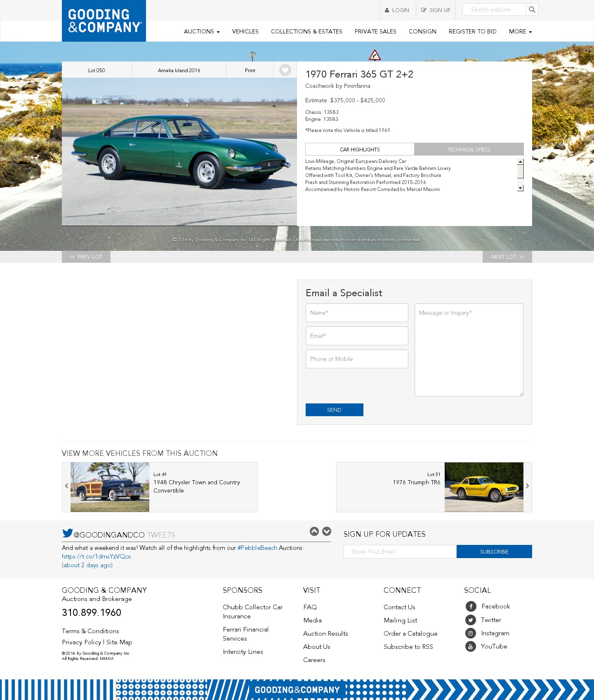Go to Prev Lot
Image resolution: width=594 pixels, height=700 pixels.
coord(86,257)
